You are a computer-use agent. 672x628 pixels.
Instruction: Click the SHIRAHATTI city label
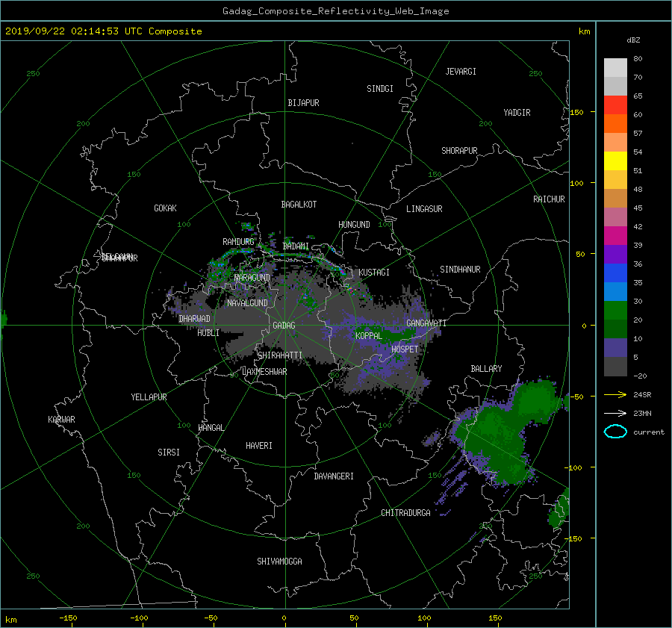(280, 355)
